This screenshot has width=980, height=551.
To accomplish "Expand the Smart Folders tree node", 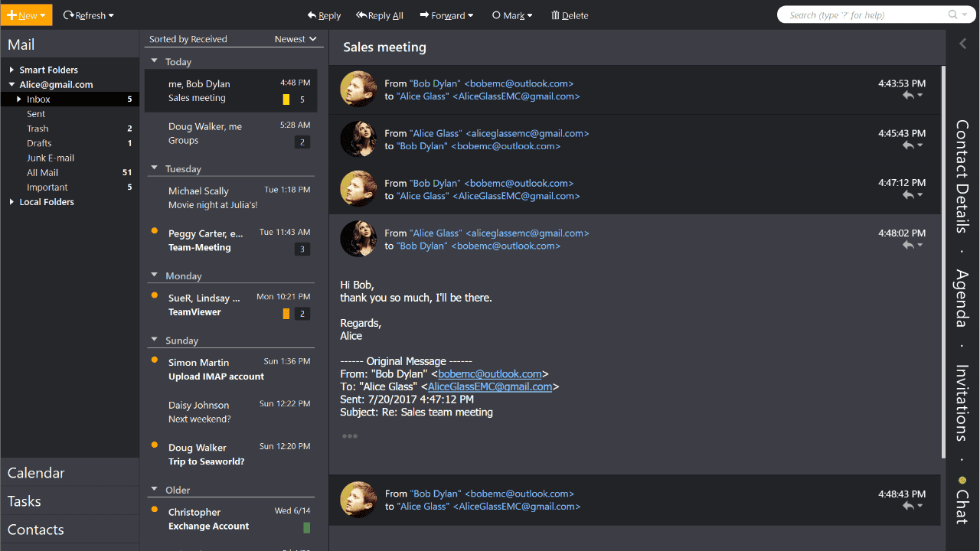I will [x=11, y=70].
